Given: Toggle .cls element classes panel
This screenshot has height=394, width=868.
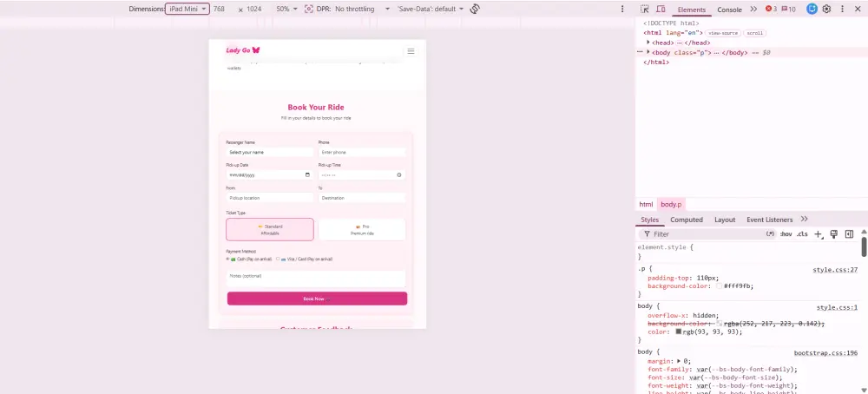Looking at the screenshot, I should pyautogui.click(x=802, y=234).
